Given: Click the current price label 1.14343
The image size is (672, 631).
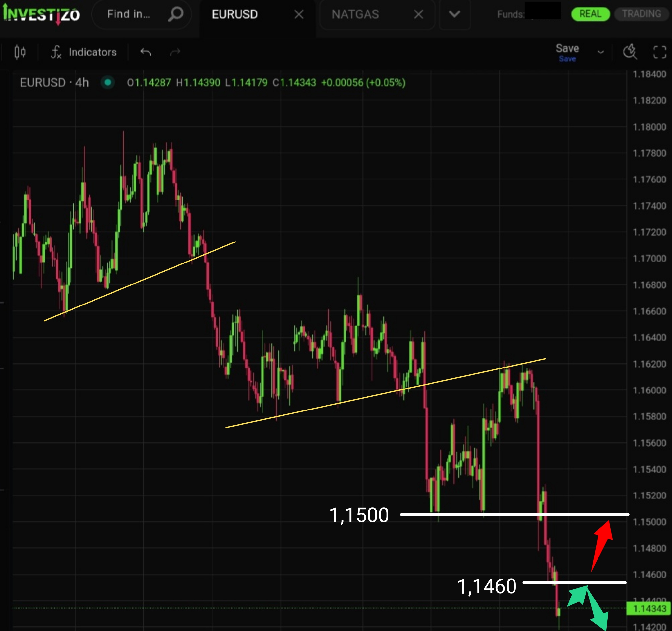Looking at the screenshot, I should (x=649, y=609).
